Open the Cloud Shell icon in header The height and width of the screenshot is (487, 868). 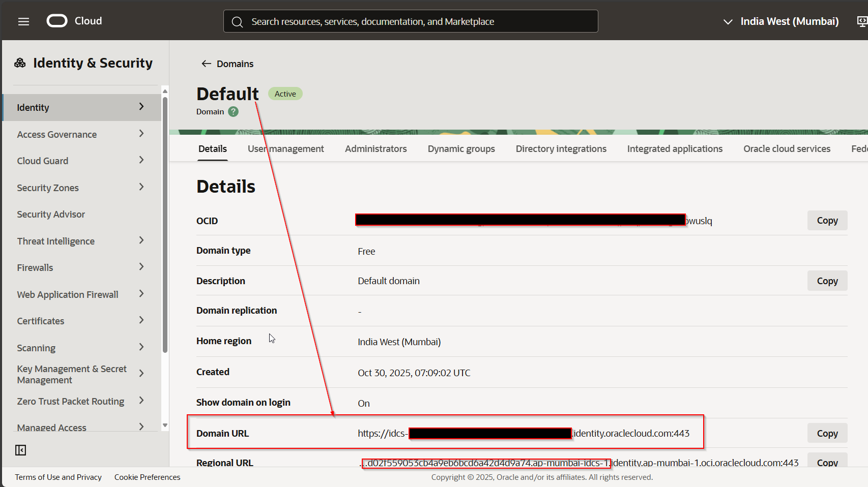coord(862,21)
